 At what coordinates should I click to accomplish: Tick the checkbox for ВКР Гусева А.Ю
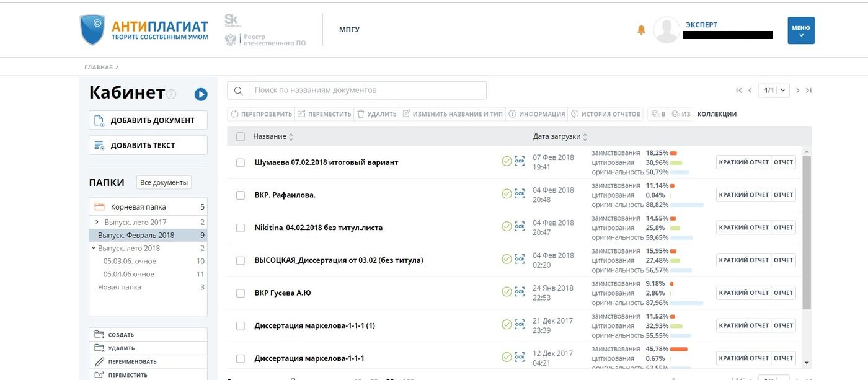pyautogui.click(x=241, y=293)
